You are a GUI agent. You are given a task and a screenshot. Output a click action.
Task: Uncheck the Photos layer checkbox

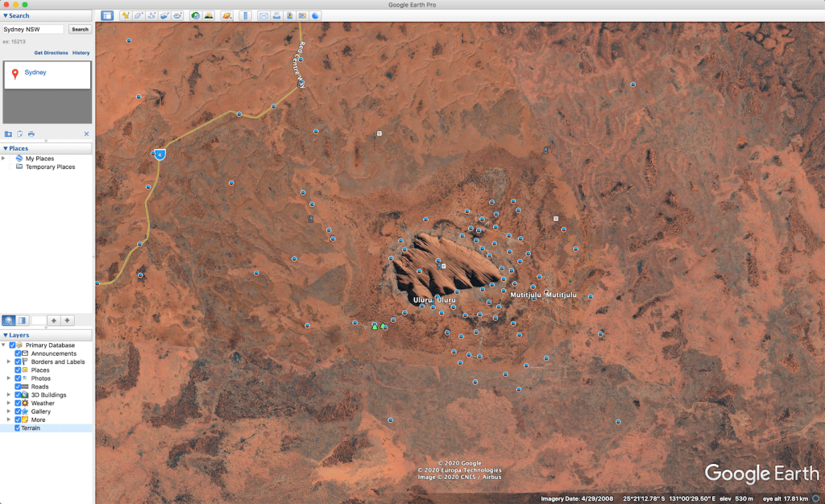pyautogui.click(x=18, y=378)
